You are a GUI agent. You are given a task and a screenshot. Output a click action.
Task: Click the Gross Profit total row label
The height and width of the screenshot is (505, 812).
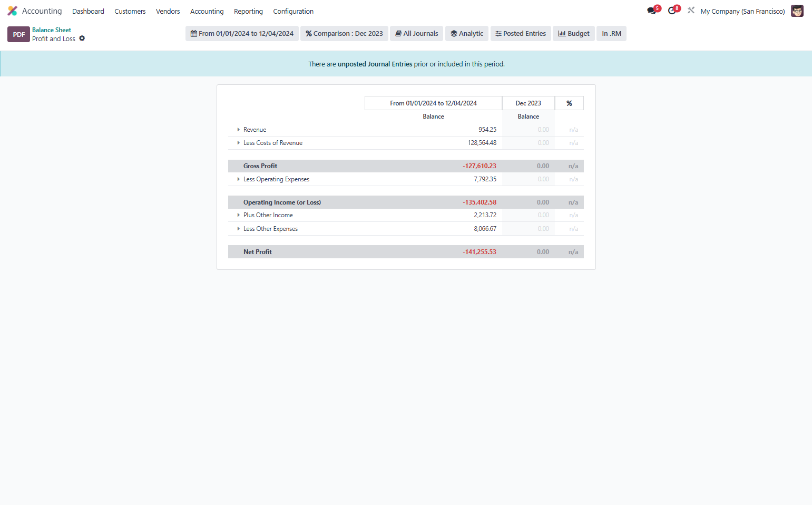260,166
